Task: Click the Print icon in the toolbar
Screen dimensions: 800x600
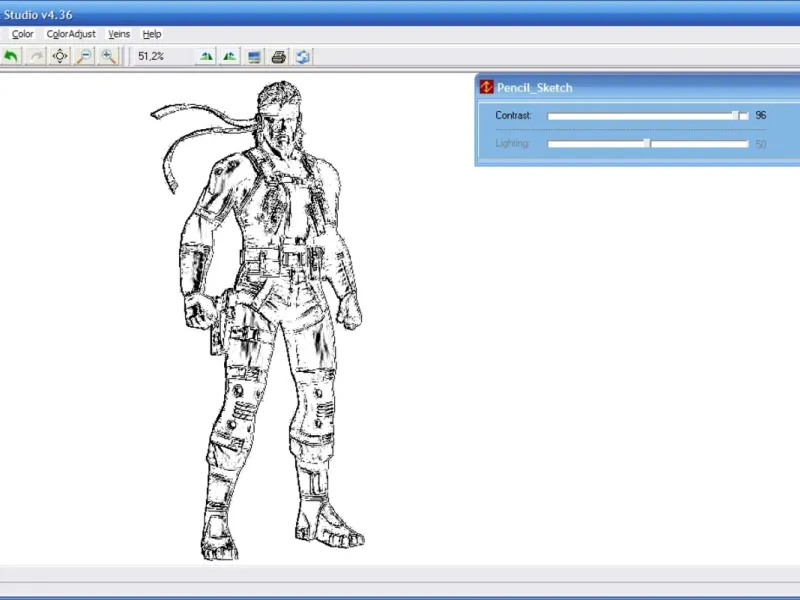Action: click(280, 56)
